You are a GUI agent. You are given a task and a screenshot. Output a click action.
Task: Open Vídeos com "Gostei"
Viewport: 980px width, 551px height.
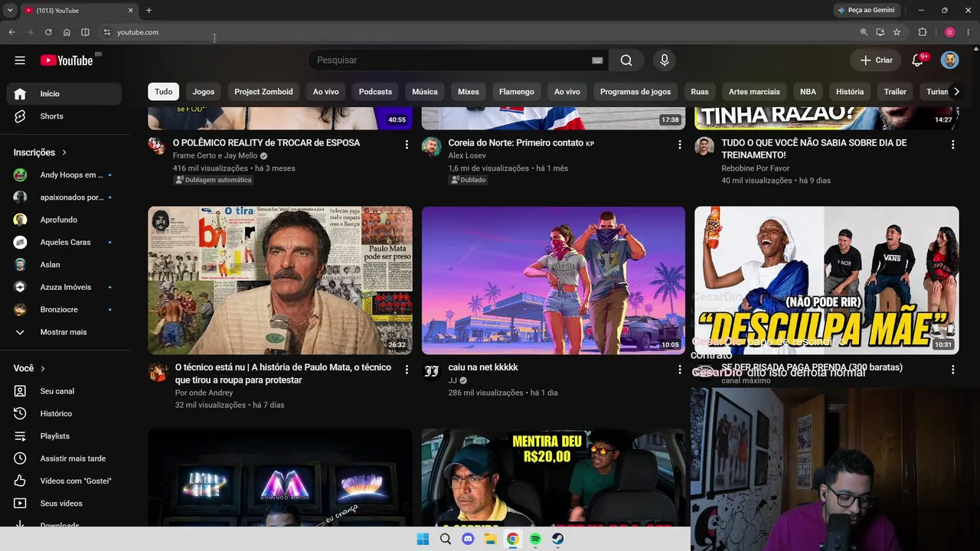[x=64, y=481]
